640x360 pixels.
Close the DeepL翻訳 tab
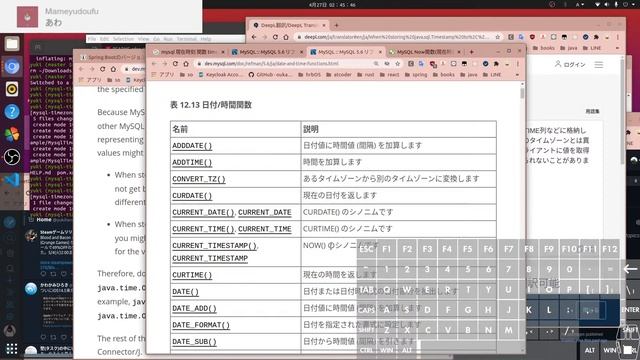pyautogui.click(x=324, y=25)
